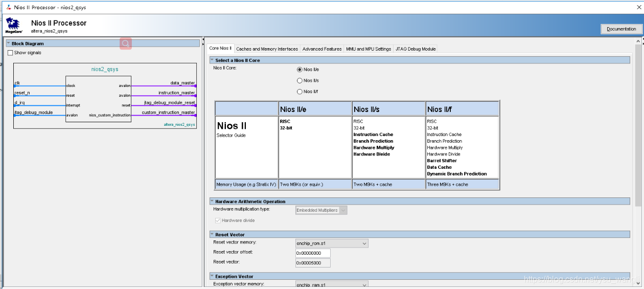The width and height of the screenshot is (644, 289).
Task: Select the Nios II/e core radio button
Action: pyautogui.click(x=300, y=70)
